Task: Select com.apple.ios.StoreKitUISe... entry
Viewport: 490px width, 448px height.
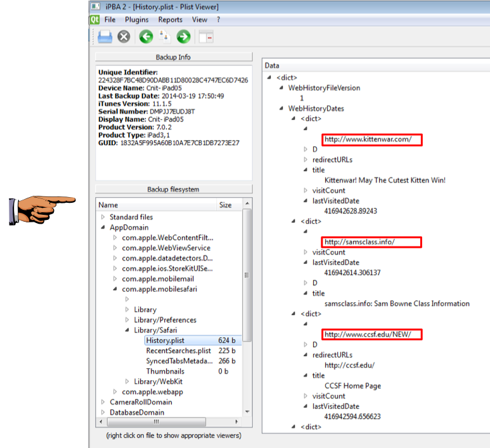Action: (x=167, y=269)
